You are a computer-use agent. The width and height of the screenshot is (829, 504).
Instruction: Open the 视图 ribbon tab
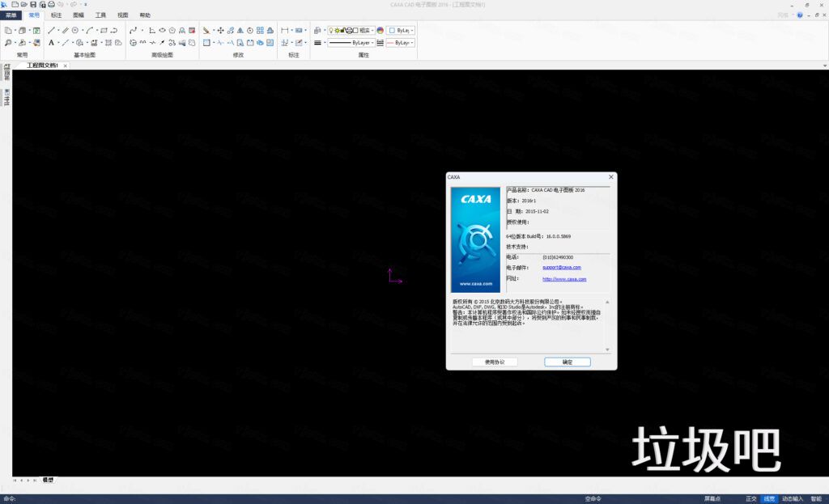click(122, 15)
